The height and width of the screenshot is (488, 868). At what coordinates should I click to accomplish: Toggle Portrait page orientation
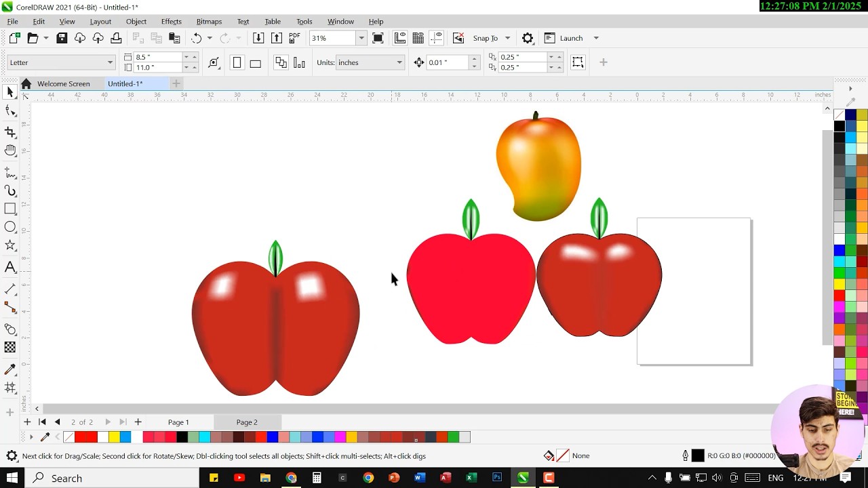(237, 62)
